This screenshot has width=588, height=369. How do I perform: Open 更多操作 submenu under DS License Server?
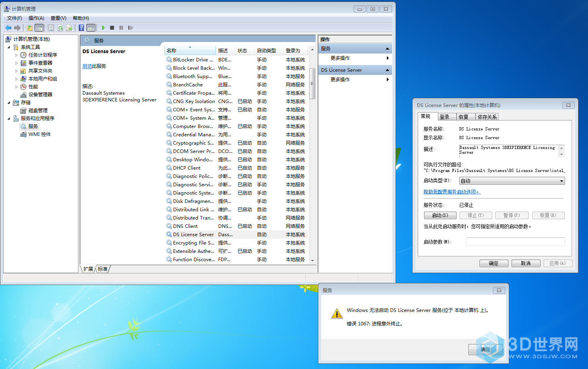pos(355,80)
